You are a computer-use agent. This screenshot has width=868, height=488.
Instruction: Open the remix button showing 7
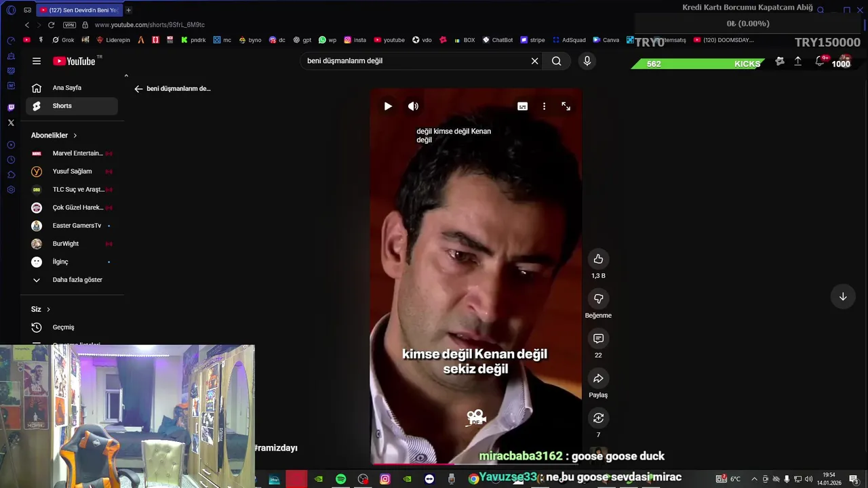598,418
